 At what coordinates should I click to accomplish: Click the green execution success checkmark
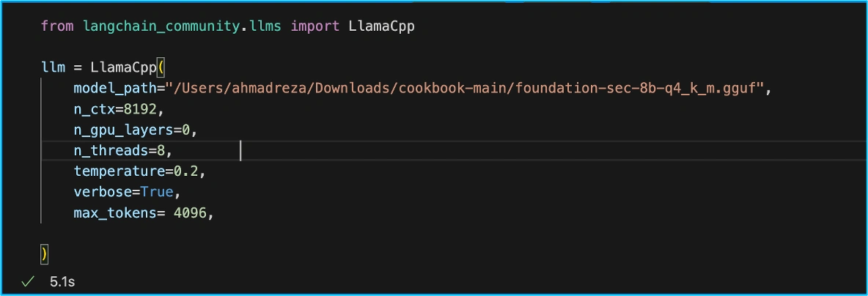28,281
